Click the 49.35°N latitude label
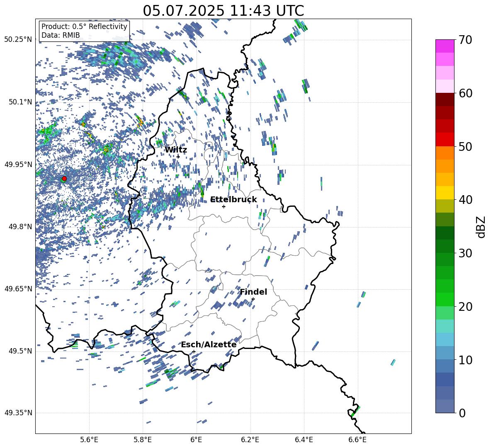 [x=18, y=413]
